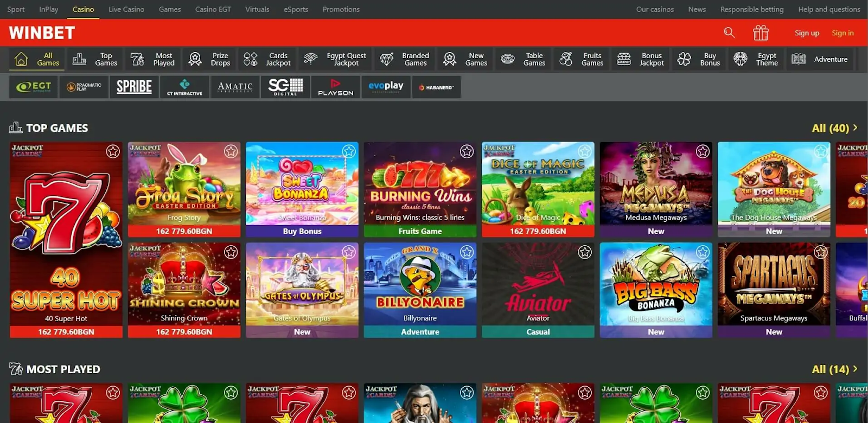
Task: Open the Responsible betting link
Action: [752, 9]
